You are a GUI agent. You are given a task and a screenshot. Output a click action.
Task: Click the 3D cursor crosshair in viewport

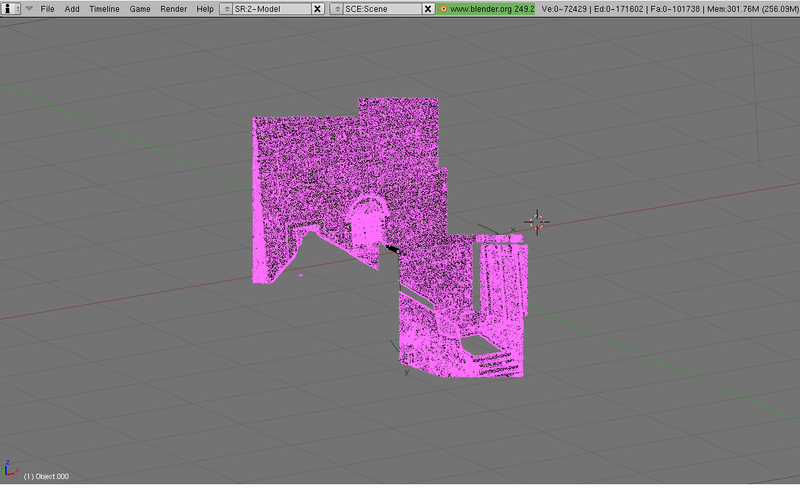pyautogui.click(x=537, y=222)
